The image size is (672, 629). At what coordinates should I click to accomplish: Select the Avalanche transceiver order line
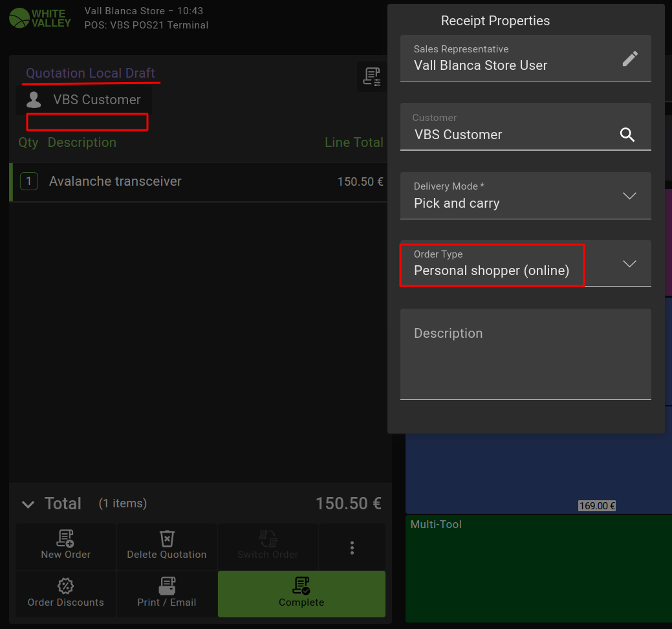pos(194,182)
